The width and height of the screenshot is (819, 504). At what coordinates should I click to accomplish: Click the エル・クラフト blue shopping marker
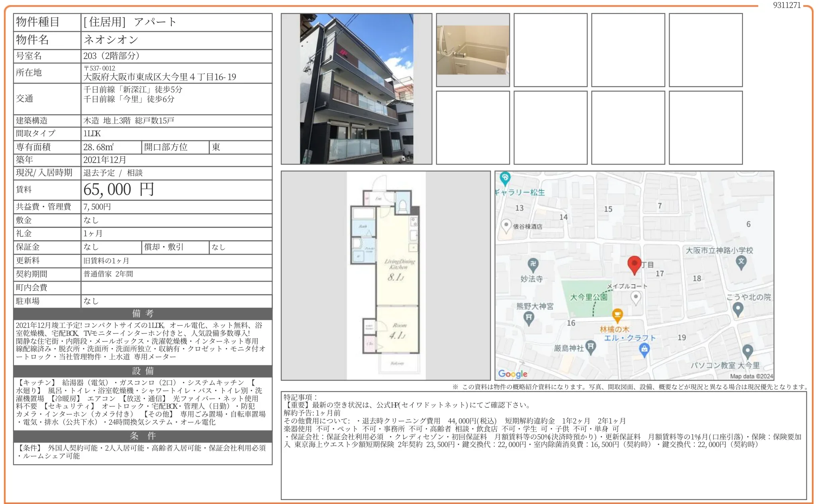coord(644,349)
